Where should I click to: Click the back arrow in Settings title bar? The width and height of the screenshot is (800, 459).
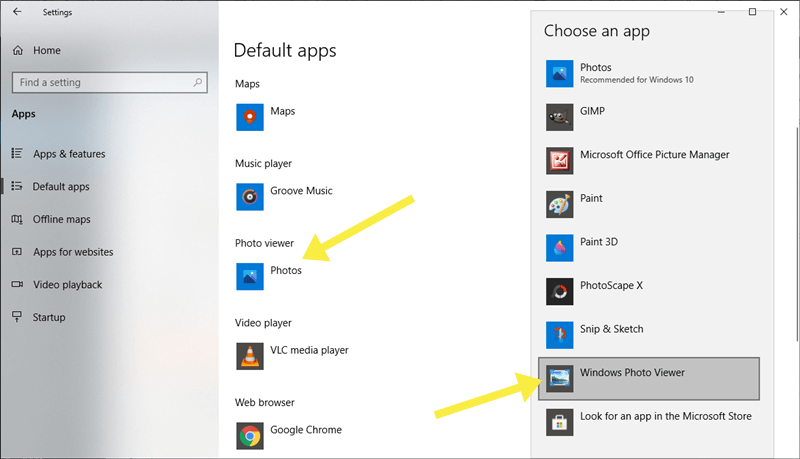pyautogui.click(x=17, y=11)
